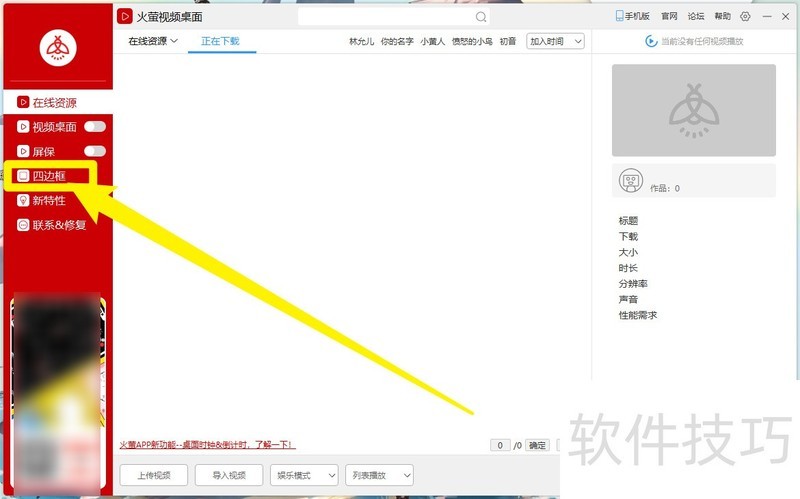Click the search magnifier icon
This screenshot has height=499, width=800.
(481, 17)
